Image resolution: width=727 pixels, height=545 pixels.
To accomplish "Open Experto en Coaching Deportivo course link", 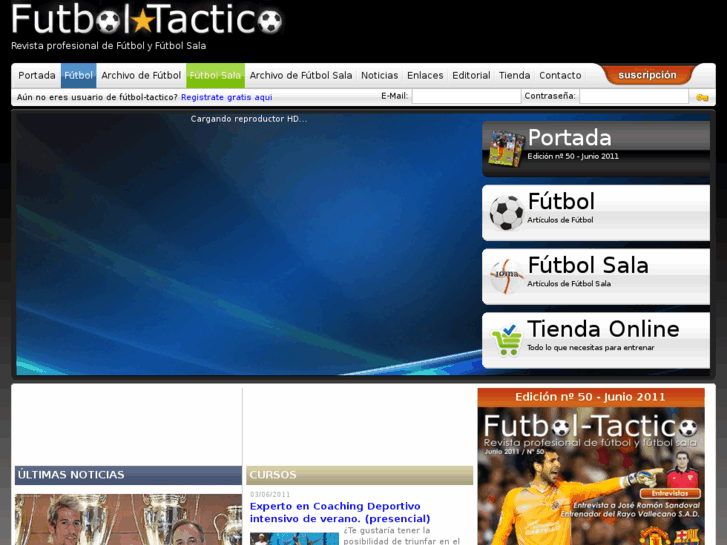I will click(x=340, y=512).
